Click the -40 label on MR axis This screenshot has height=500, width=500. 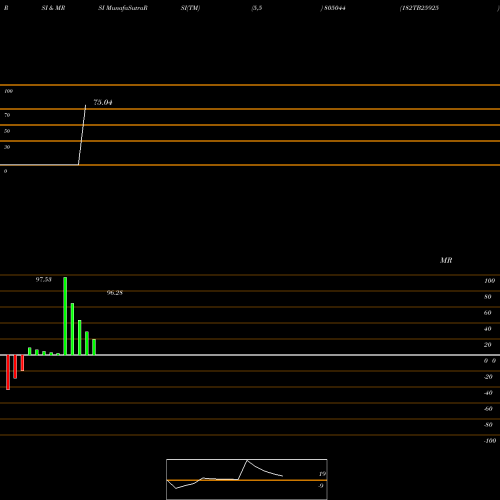(x=488, y=393)
